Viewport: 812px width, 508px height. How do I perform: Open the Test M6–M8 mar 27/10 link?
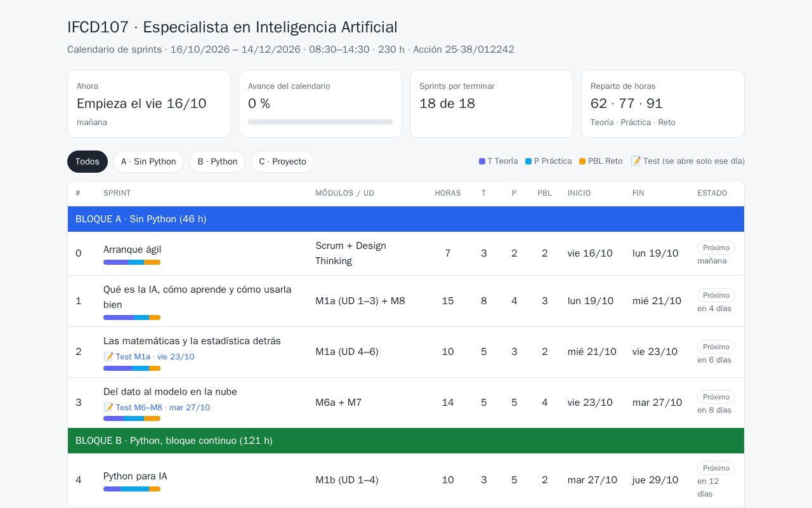pyautogui.click(x=157, y=408)
